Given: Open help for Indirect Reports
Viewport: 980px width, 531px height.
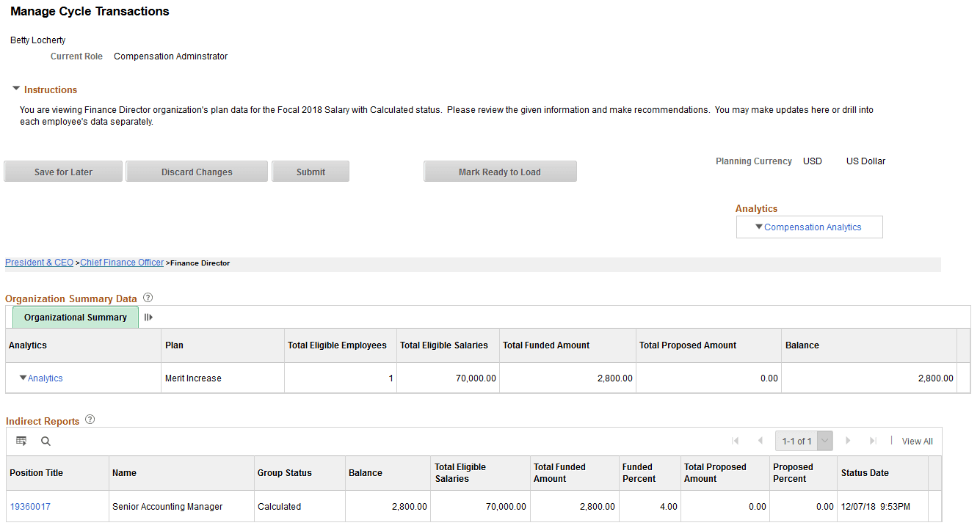Looking at the screenshot, I should (89, 420).
